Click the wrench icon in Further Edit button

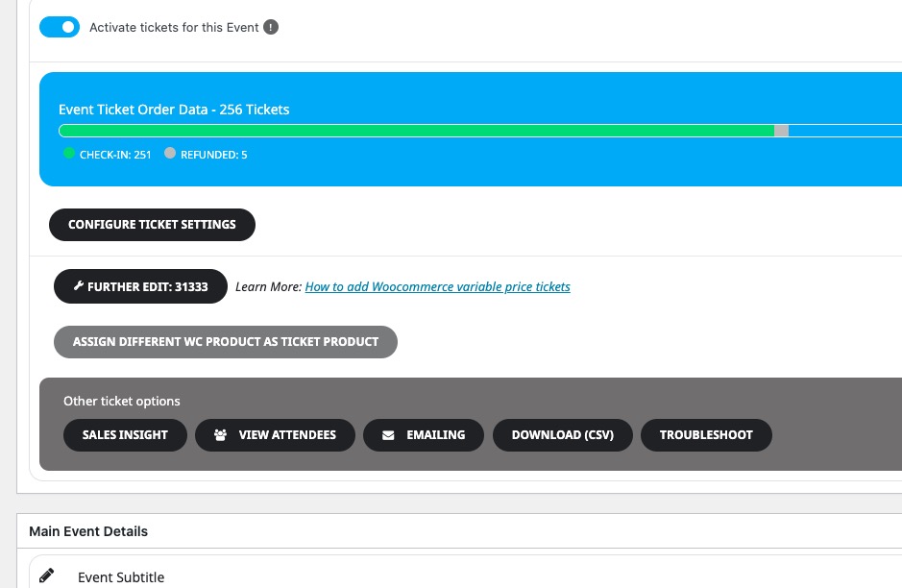coord(79,285)
